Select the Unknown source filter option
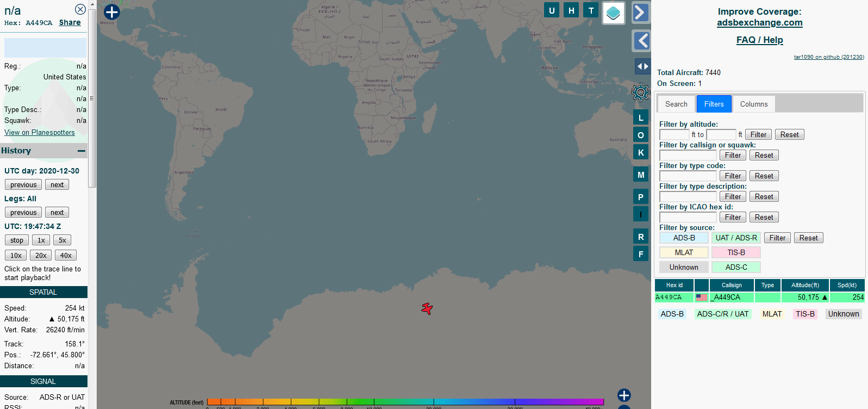Image resolution: width=868 pixels, height=409 pixels. click(x=684, y=267)
